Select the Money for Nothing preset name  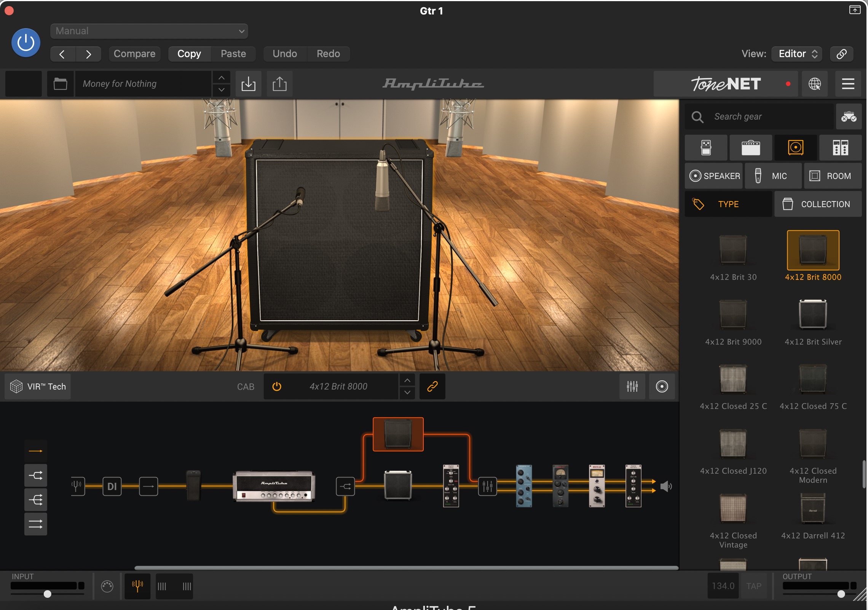pyautogui.click(x=143, y=83)
